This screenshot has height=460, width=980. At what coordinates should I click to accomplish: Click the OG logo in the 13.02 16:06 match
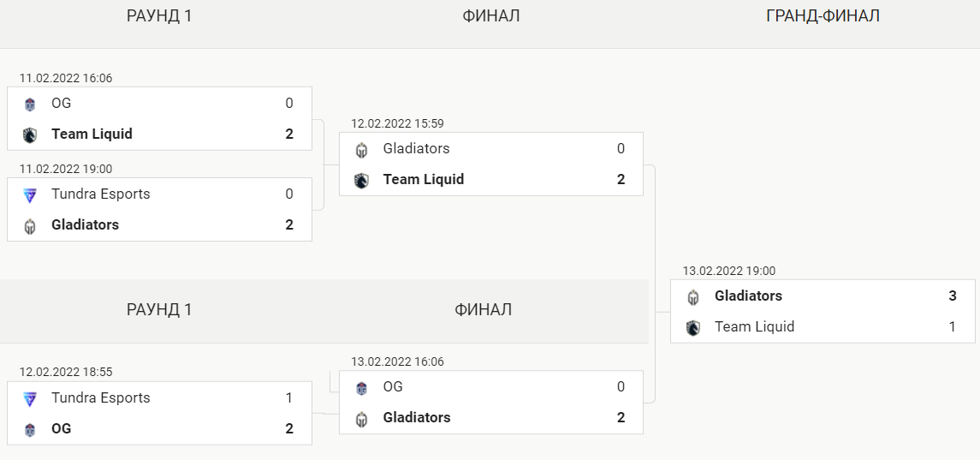click(x=361, y=388)
